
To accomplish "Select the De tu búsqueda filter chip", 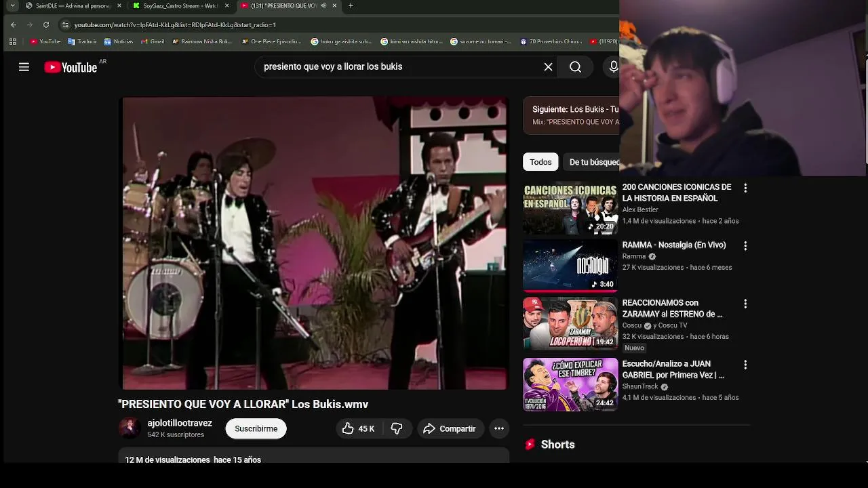I will pos(592,162).
